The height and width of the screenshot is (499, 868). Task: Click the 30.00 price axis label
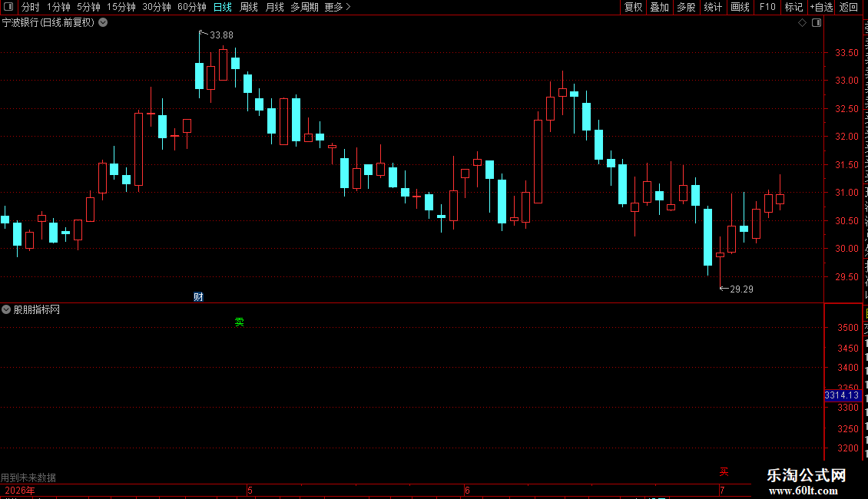click(x=847, y=249)
